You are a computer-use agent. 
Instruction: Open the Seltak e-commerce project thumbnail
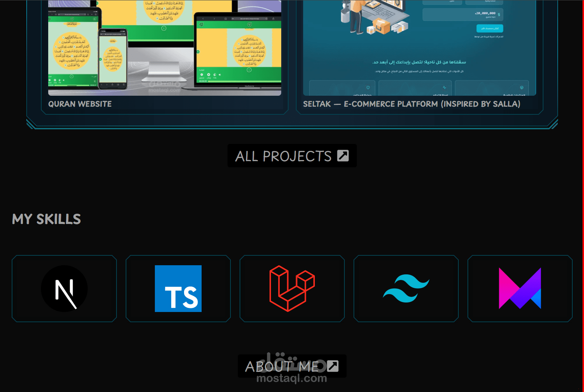(x=420, y=48)
